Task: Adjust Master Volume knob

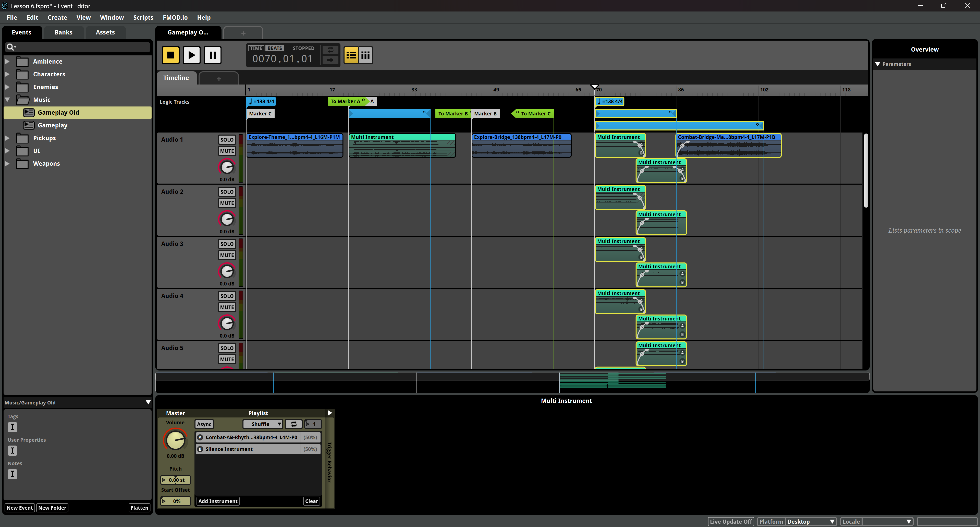Action: pos(175,441)
